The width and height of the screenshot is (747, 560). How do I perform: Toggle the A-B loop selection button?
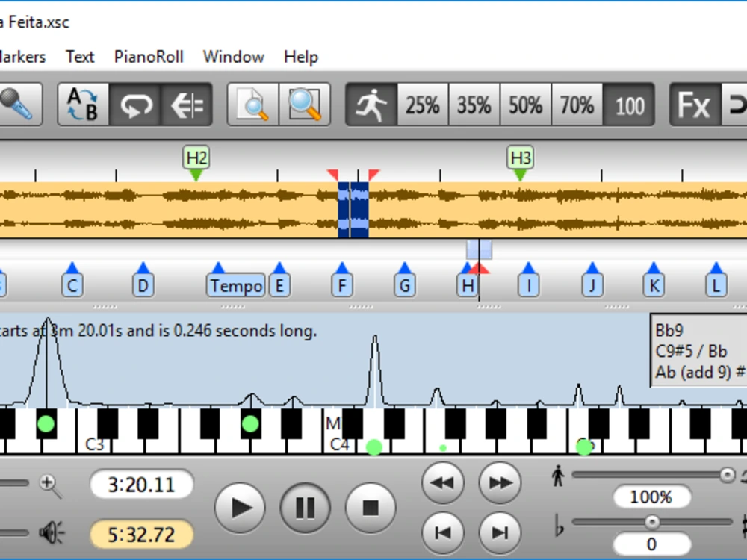[x=83, y=105]
